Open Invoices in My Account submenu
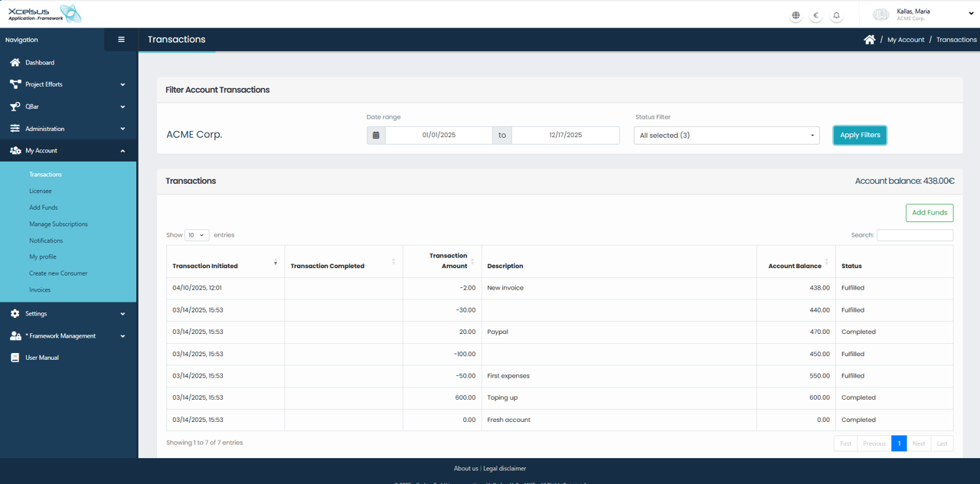This screenshot has width=980, height=484. coord(40,290)
